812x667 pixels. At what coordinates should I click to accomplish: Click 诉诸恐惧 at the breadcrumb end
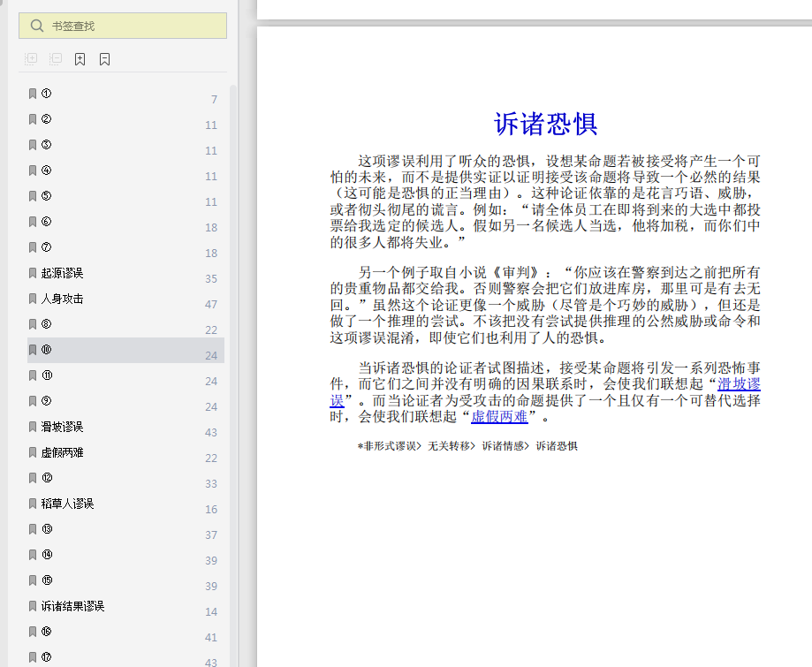tap(557, 446)
